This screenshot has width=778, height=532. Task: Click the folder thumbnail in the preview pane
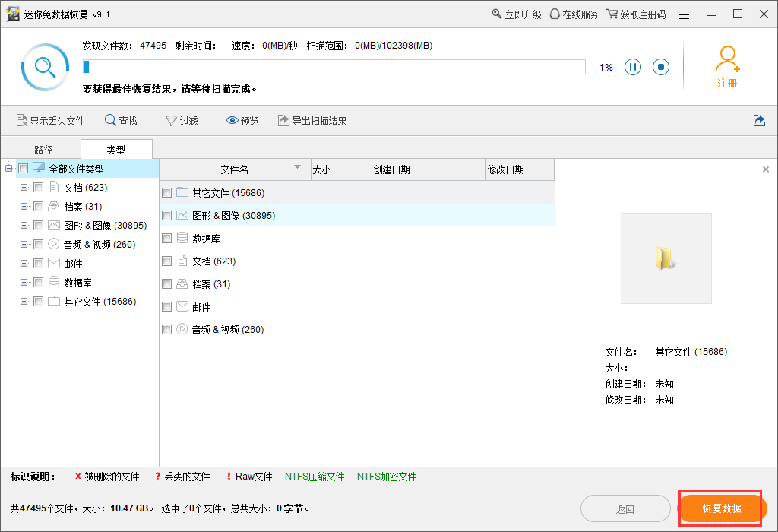(666, 258)
